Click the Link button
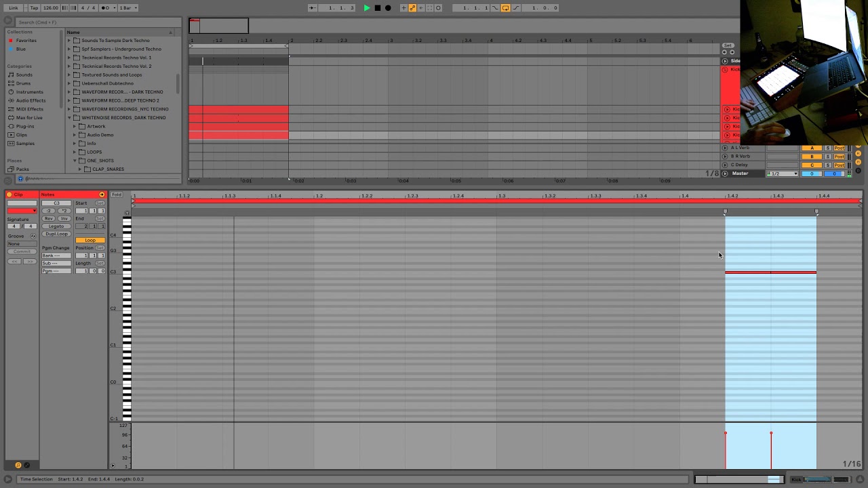868x488 pixels. click(x=14, y=8)
